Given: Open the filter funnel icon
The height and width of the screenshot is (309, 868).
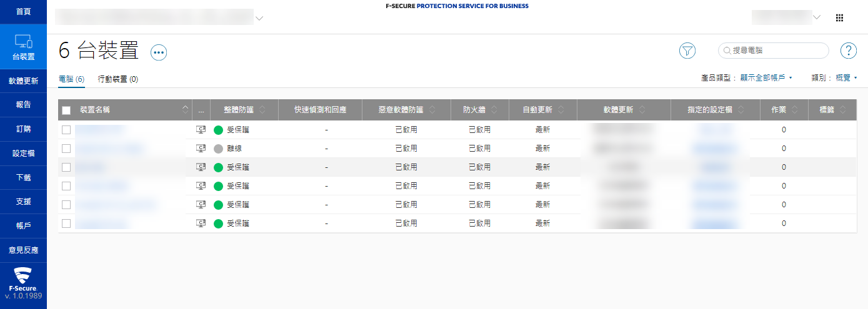Looking at the screenshot, I should 687,51.
